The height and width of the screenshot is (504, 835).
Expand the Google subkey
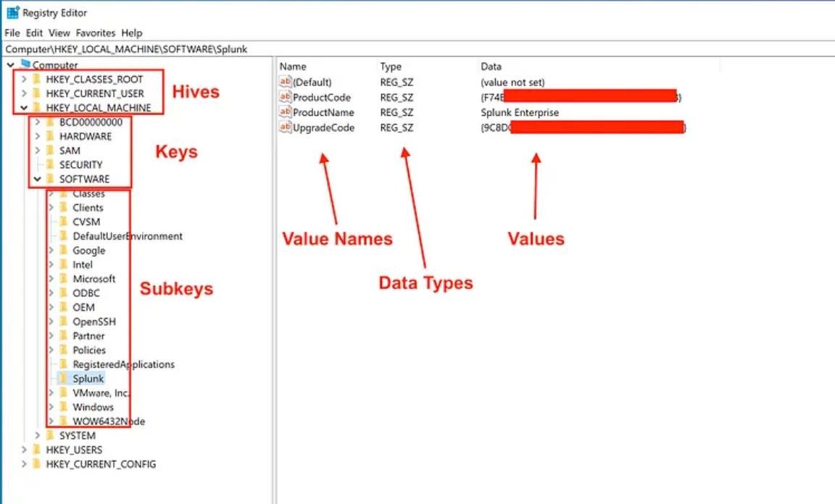click(x=51, y=250)
